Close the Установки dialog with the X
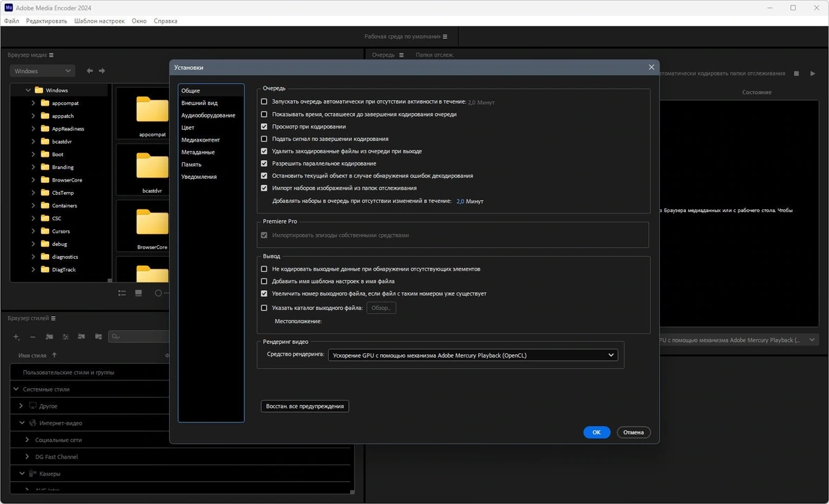 click(x=651, y=67)
